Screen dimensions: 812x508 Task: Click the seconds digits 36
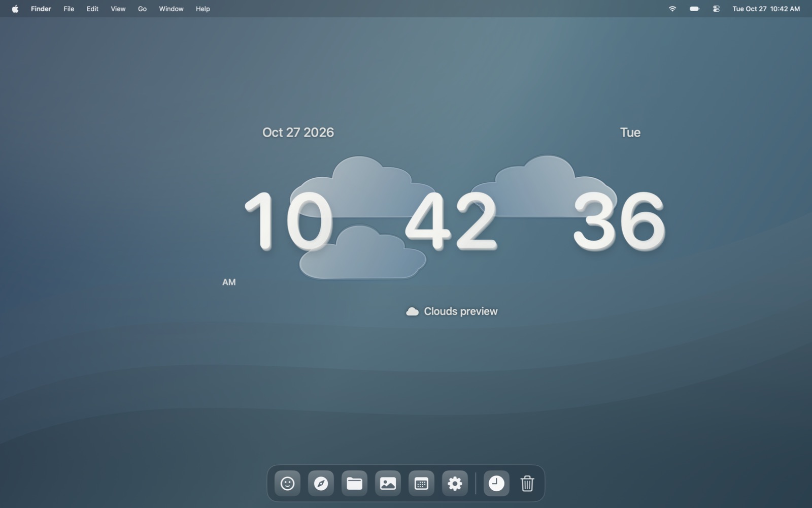click(619, 221)
